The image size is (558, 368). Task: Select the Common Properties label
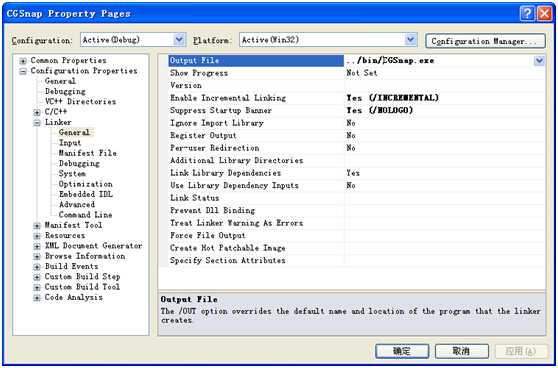coord(68,60)
